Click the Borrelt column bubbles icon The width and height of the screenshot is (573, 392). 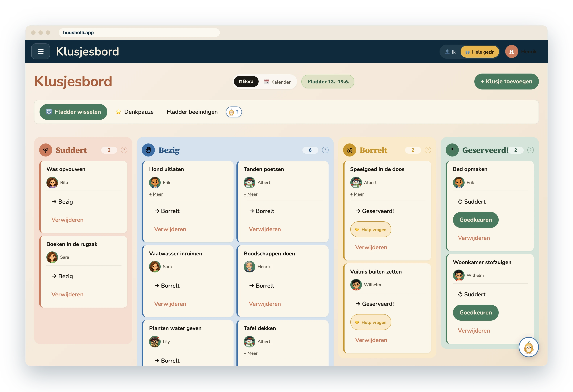[x=349, y=150]
